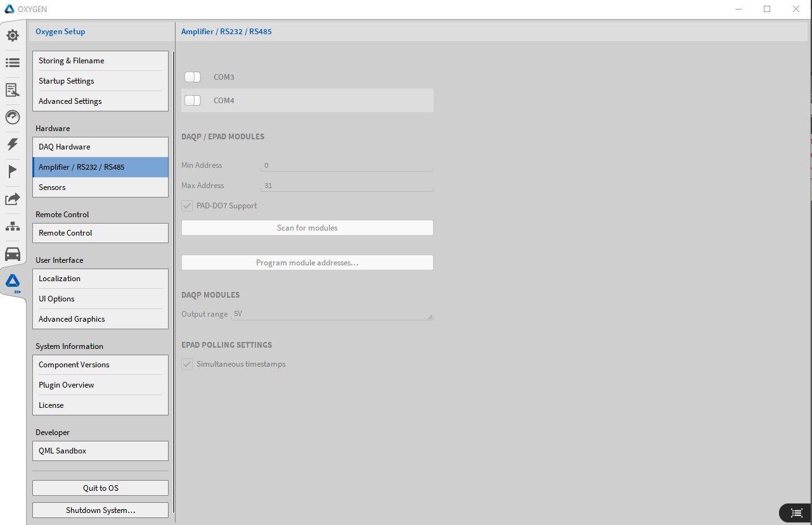Screen dimensions: 812x525
Task: Enable the COM4 port switch
Action: coord(193,101)
